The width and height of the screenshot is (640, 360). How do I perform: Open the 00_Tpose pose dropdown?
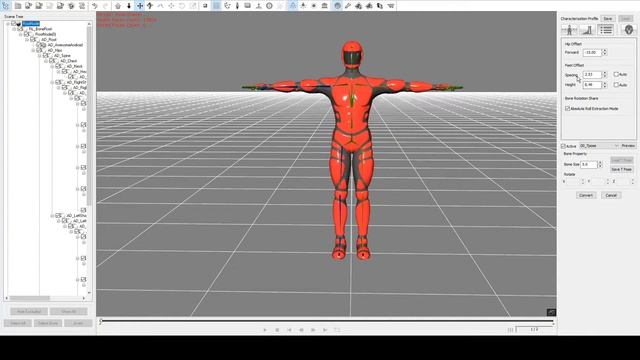599,146
